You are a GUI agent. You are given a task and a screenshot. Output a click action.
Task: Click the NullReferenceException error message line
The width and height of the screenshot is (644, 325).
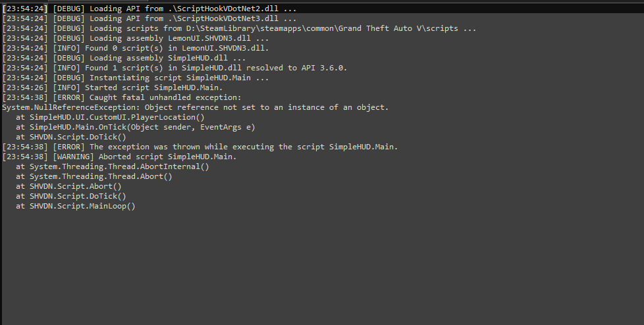(x=196, y=107)
